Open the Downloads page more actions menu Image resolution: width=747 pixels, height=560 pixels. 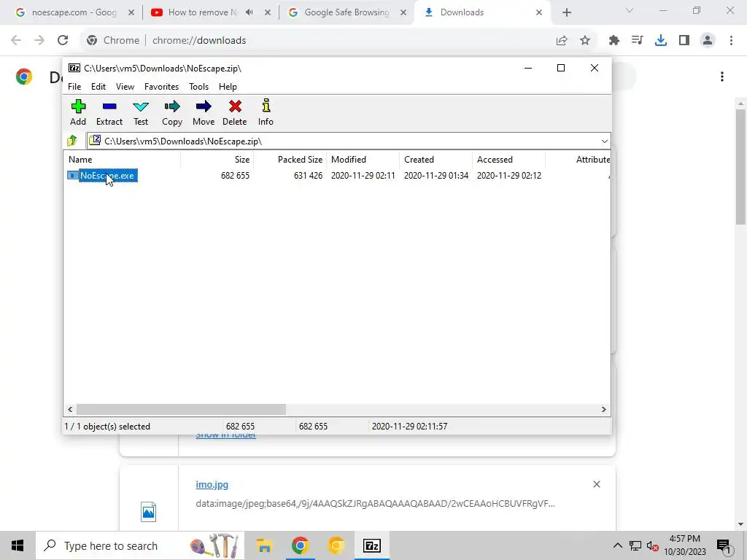(x=722, y=77)
